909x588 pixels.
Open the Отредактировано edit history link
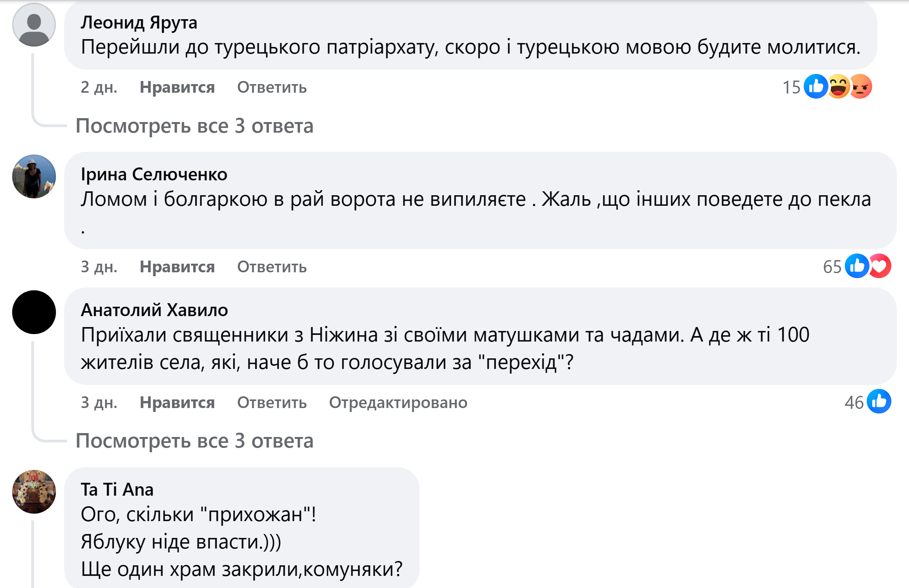click(x=398, y=403)
